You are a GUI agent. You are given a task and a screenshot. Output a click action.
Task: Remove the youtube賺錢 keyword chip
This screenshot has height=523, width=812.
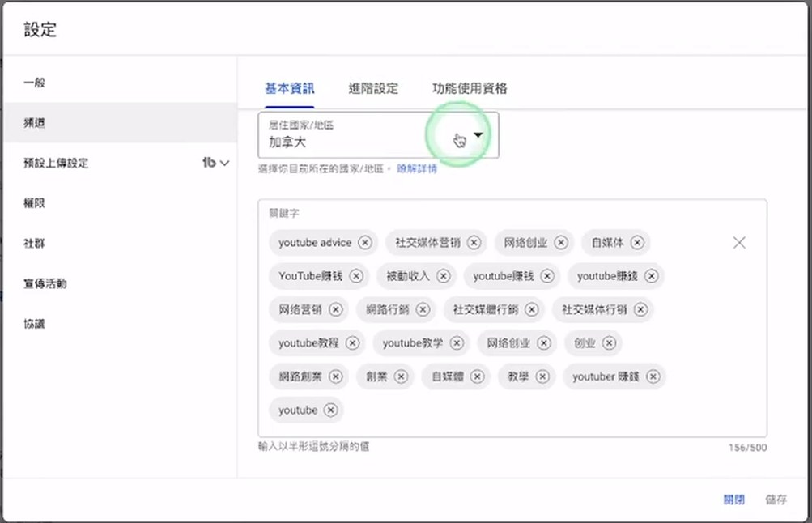coord(652,276)
